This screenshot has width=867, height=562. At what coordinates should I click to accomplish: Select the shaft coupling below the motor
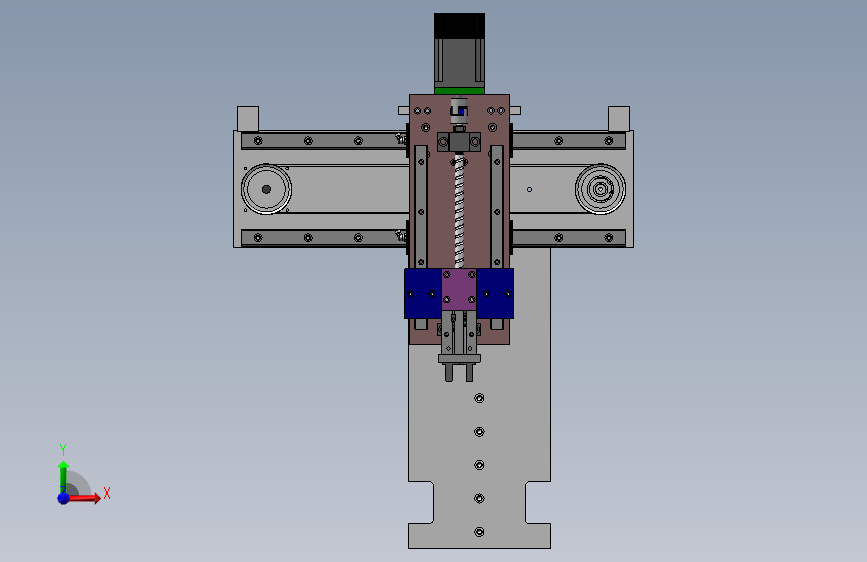click(x=459, y=111)
